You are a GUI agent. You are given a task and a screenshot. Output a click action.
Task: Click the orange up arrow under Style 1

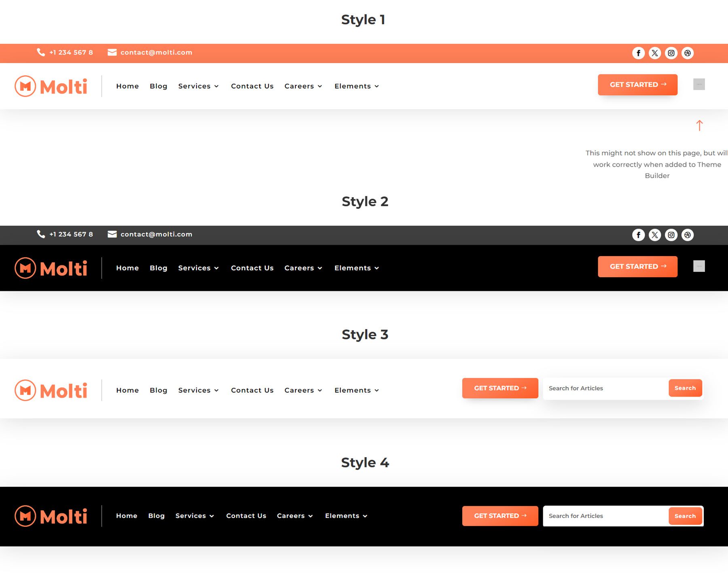point(700,125)
